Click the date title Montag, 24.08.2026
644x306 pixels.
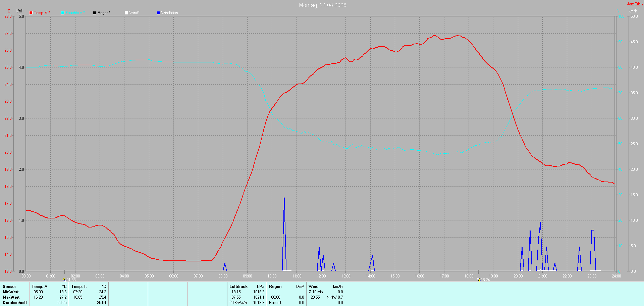(x=323, y=5)
